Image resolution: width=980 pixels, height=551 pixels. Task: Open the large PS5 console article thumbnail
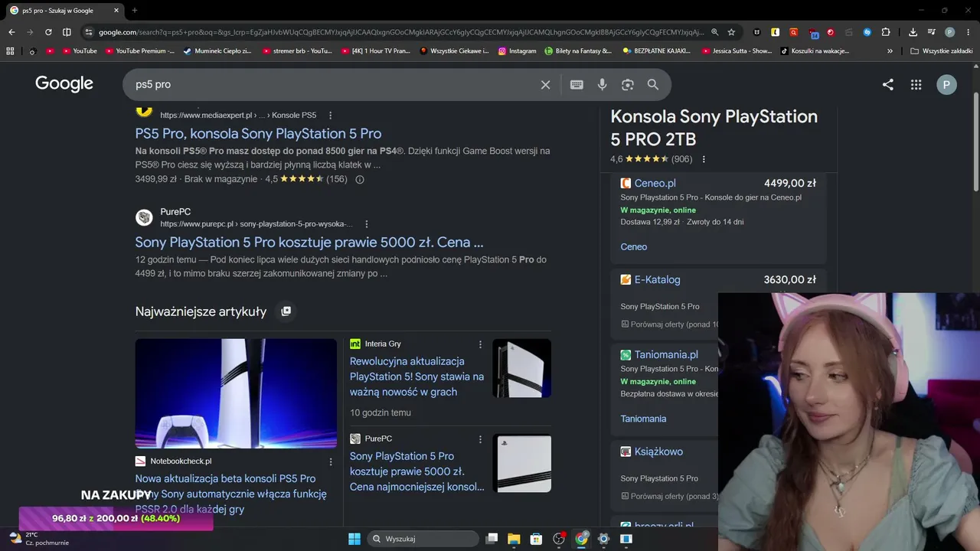point(236,393)
